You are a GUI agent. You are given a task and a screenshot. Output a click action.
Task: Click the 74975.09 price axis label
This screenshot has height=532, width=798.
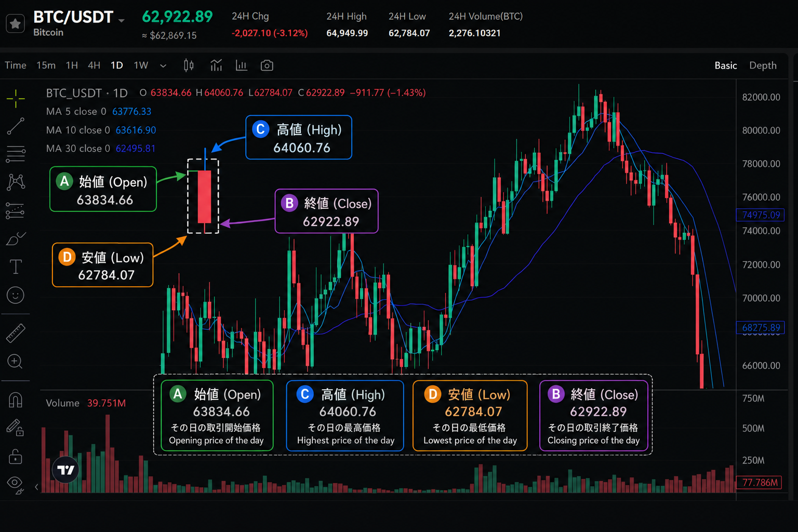[761, 215]
